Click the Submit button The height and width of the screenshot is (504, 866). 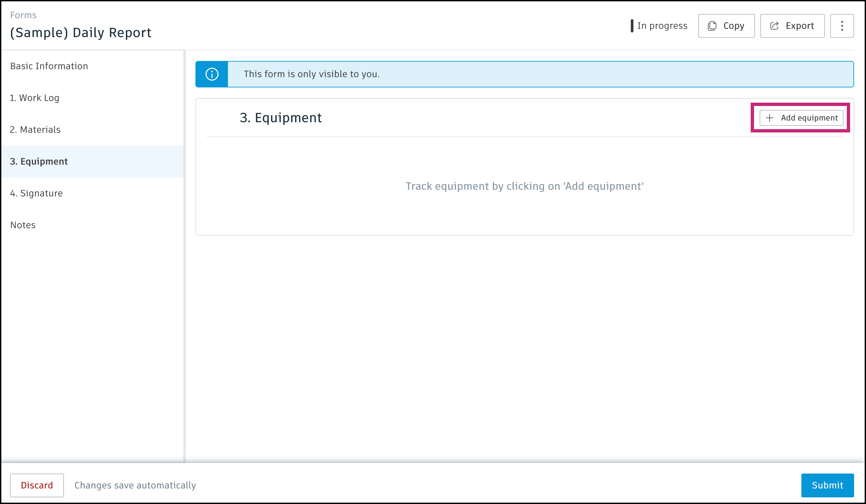pos(827,485)
